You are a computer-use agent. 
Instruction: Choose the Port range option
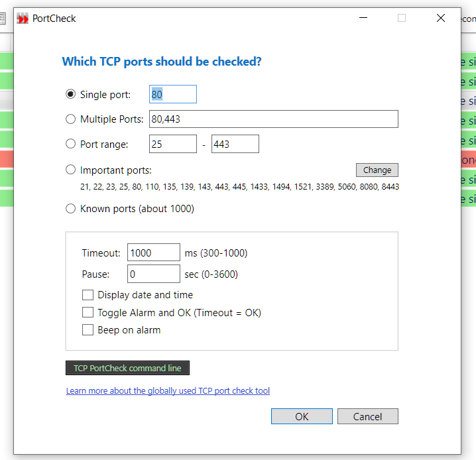(70, 144)
